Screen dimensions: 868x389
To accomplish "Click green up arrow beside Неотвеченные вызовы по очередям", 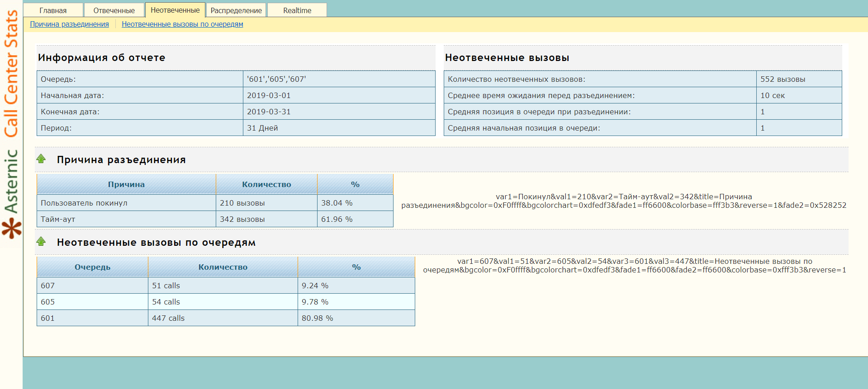I will (41, 241).
